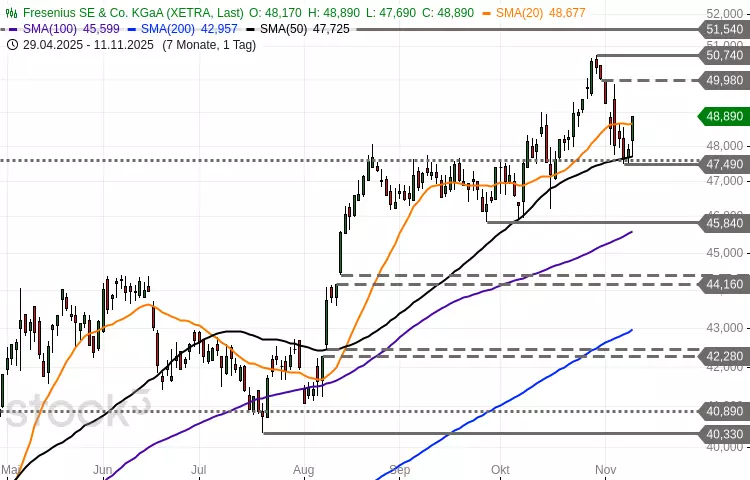Click the clock icon beside date range
Viewport: 750px width, 480px height.
pos(11,45)
